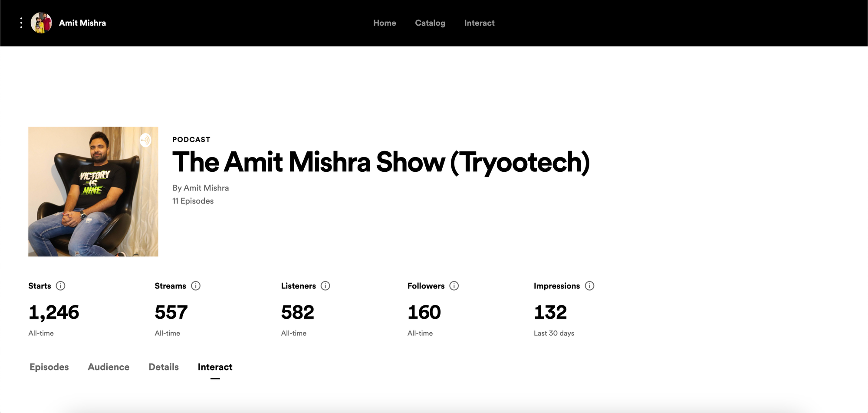
Task: Click the Amit Mishra account name in header
Action: click(x=82, y=23)
